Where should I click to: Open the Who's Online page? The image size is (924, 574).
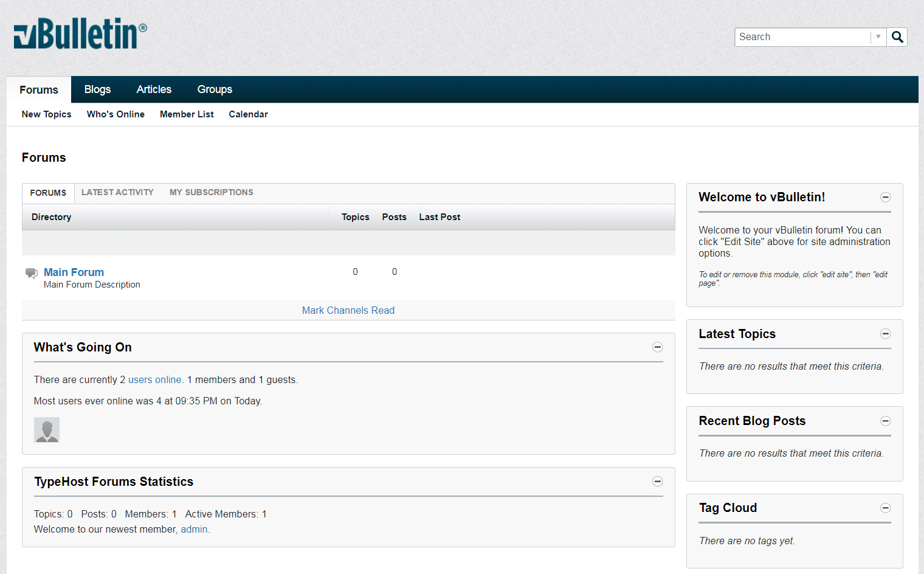(x=115, y=114)
